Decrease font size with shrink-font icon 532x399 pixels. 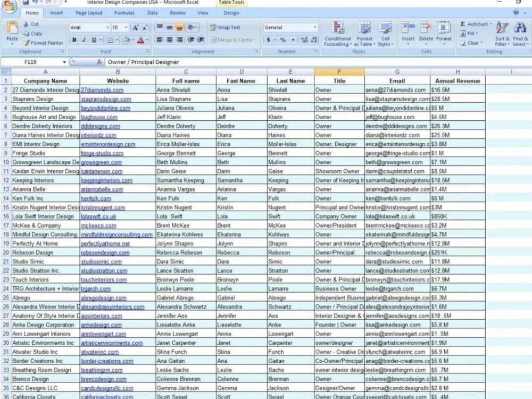tap(145, 28)
